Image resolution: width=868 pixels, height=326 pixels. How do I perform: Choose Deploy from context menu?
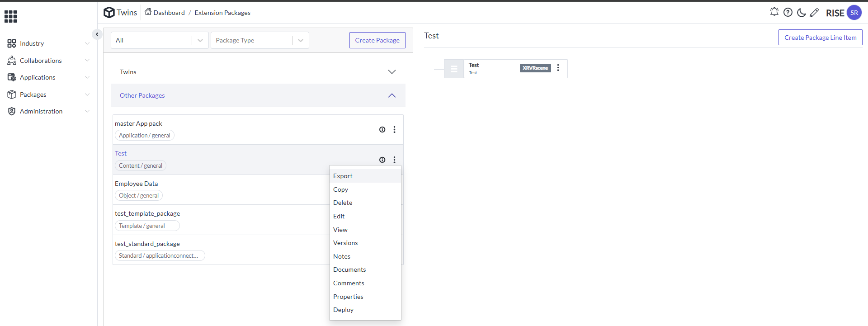[365, 310]
